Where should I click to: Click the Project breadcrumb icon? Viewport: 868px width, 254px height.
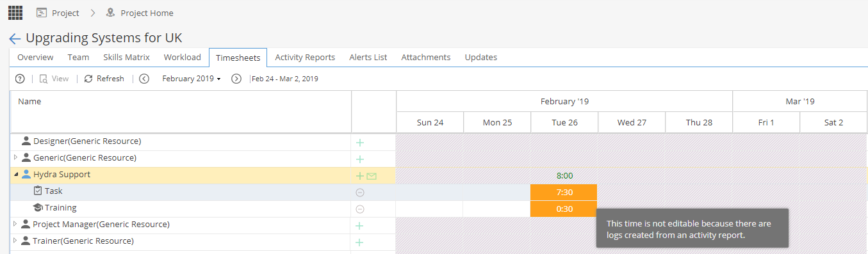coord(41,13)
